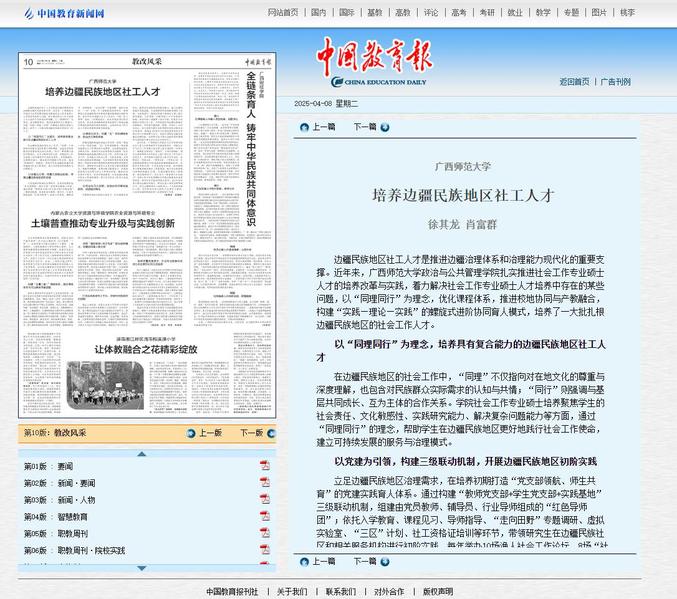The image size is (677, 599).
Task: Click top 下一篇 round arrow icon
Action: [385, 127]
